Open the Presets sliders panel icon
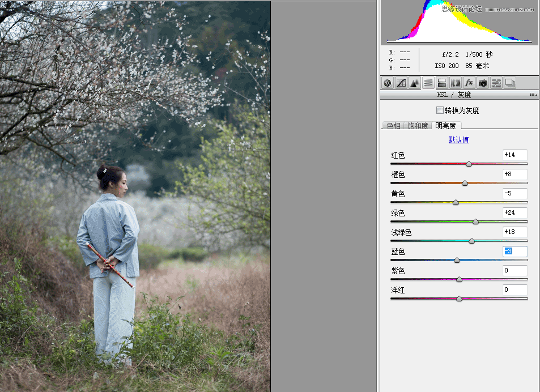This screenshot has height=392, width=540. click(496, 83)
